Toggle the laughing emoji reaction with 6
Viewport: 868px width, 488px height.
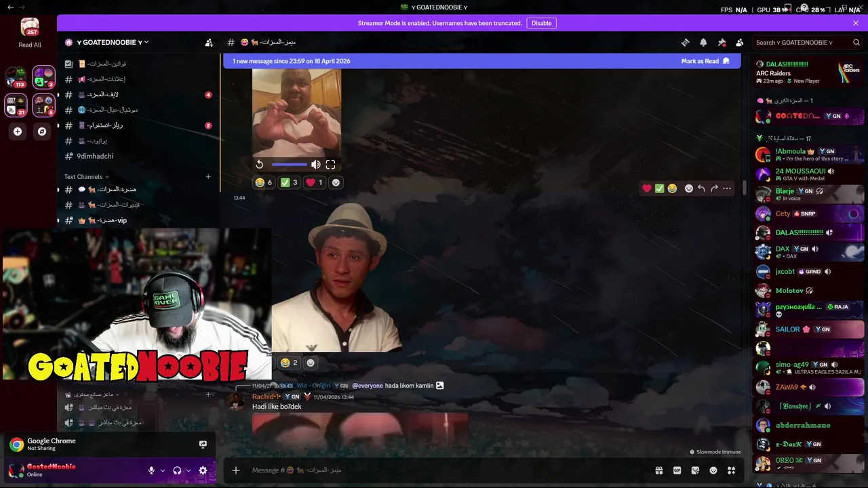pos(263,182)
